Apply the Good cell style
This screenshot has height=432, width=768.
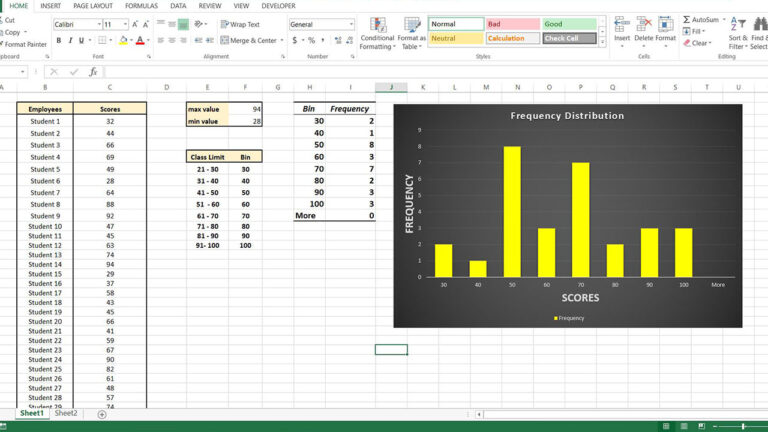tap(569, 24)
